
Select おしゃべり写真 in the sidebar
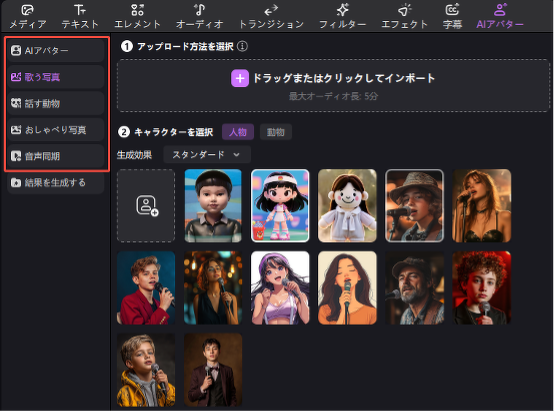pos(56,130)
